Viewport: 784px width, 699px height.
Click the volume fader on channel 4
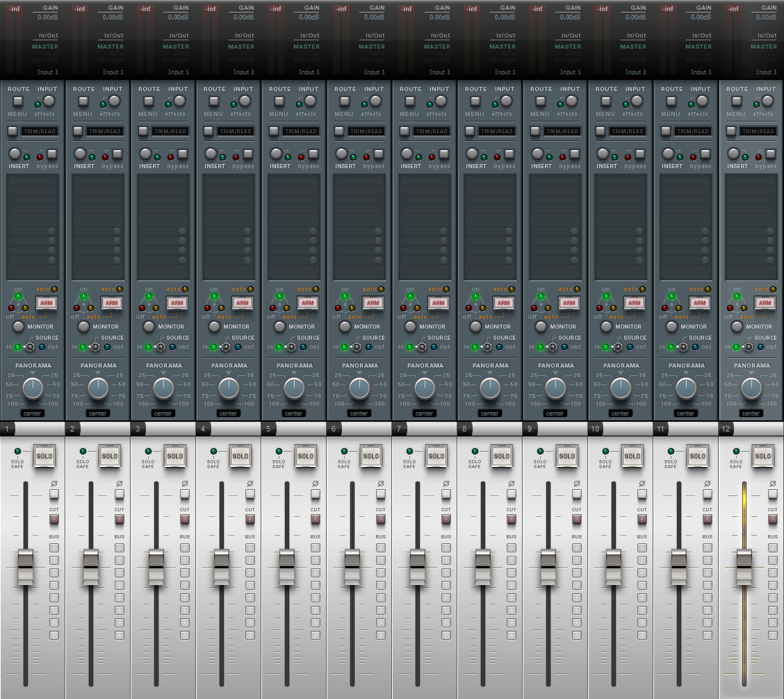tap(222, 567)
